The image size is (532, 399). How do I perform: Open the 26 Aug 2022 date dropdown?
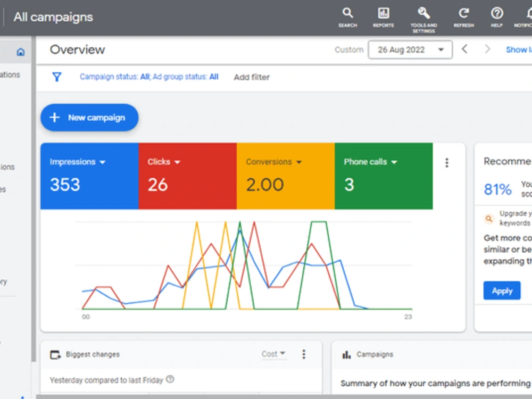410,49
